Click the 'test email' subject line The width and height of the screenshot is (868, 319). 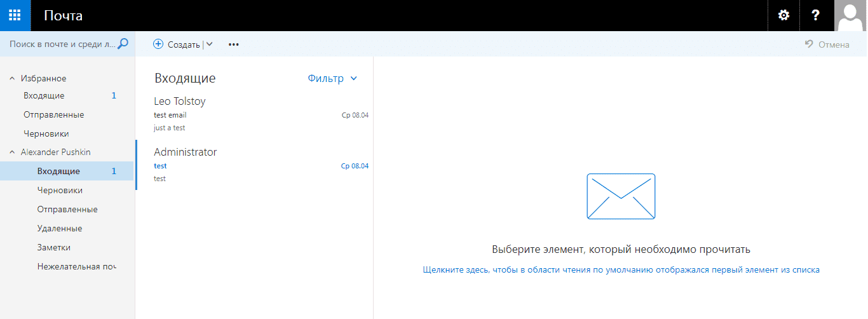click(x=170, y=115)
